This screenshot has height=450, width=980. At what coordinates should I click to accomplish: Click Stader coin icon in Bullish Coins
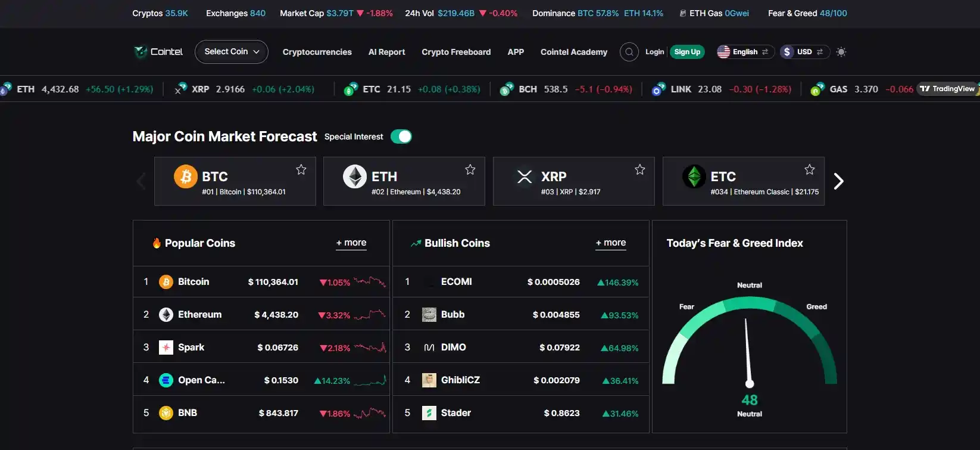pos(429,413)
